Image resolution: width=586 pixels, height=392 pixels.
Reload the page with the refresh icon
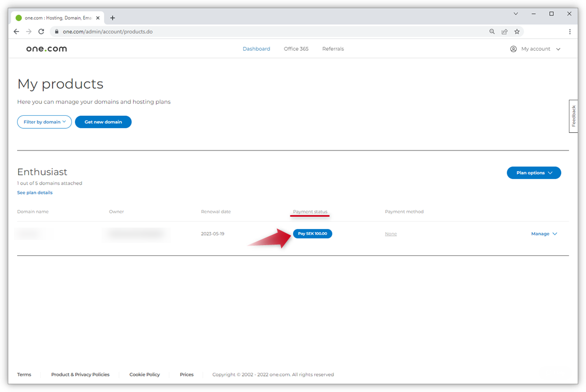pyautogui.click(x=41, y=32)
